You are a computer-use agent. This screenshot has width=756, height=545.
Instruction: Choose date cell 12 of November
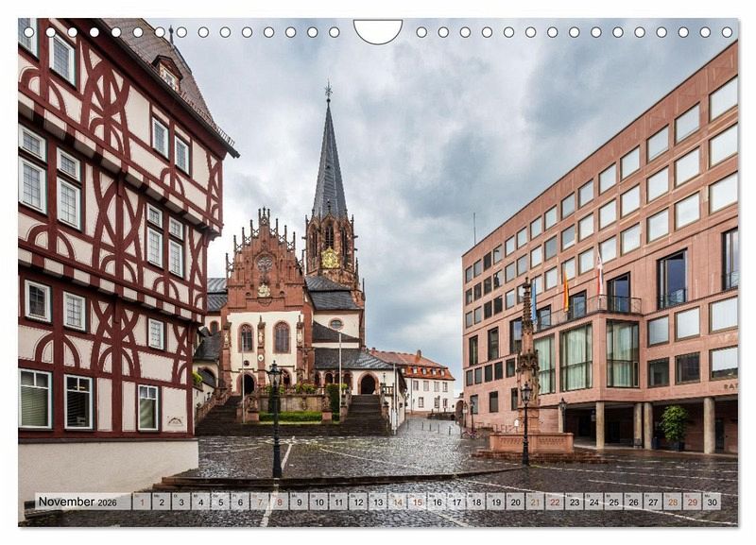click(358, 502)
